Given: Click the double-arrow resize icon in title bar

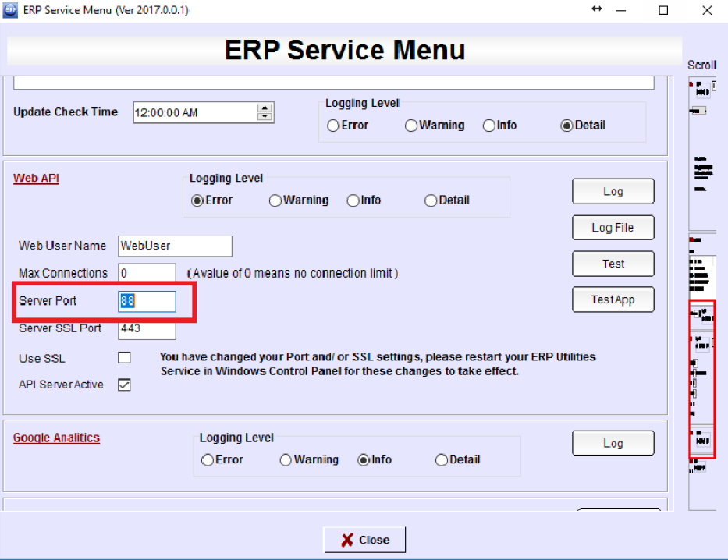Looking at the screenshot, I should [x=597, y=9].
